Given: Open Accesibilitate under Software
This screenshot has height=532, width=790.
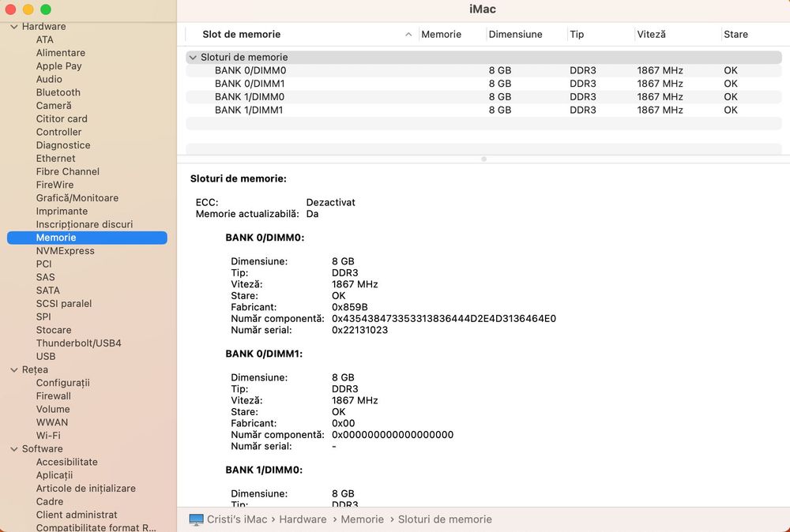Looking at the screenshot, I should pos(66,462).
